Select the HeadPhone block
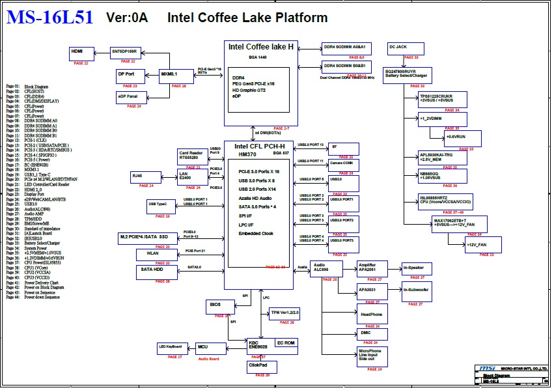 372,314
